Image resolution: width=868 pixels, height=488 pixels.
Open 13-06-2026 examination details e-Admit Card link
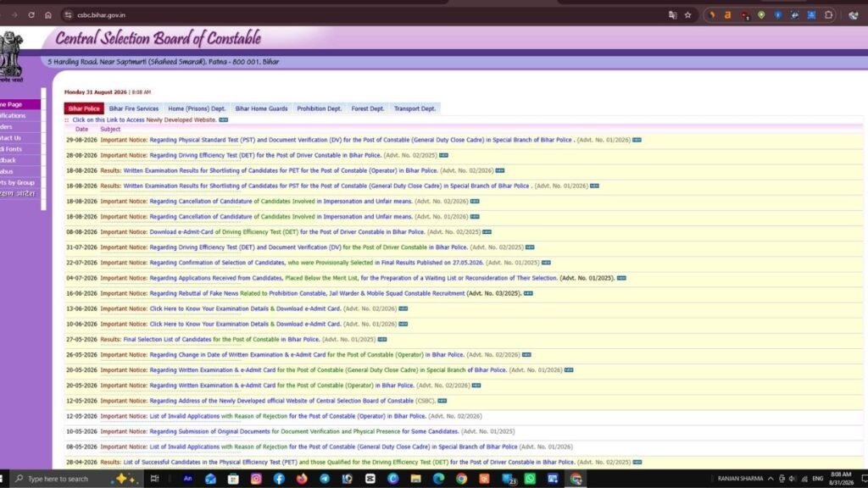click(245, 308)
